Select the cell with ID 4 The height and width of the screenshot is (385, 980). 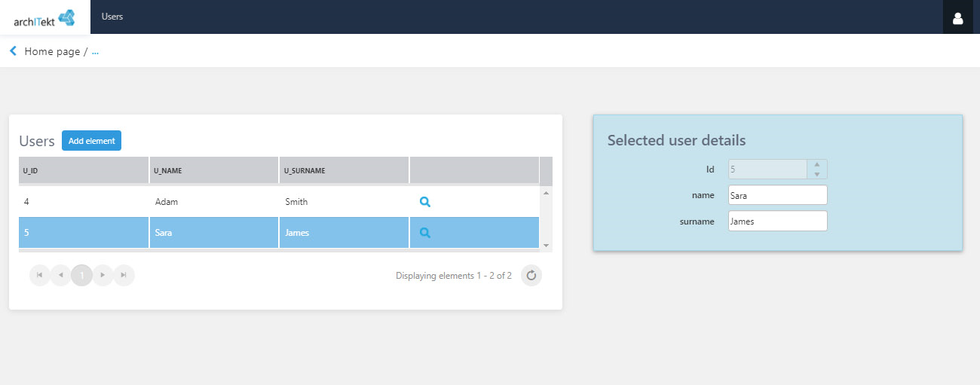point(84,202)
